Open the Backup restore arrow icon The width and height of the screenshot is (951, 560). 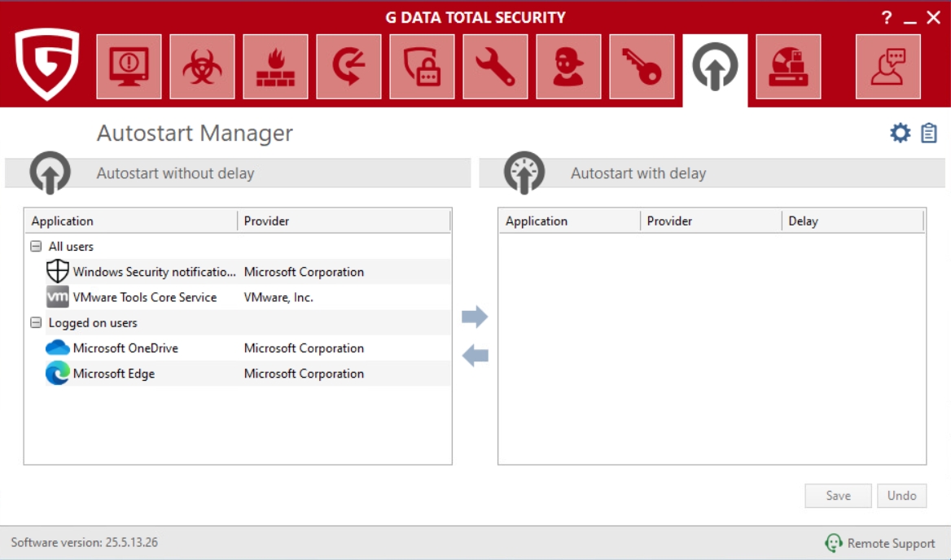pos(348,67)
